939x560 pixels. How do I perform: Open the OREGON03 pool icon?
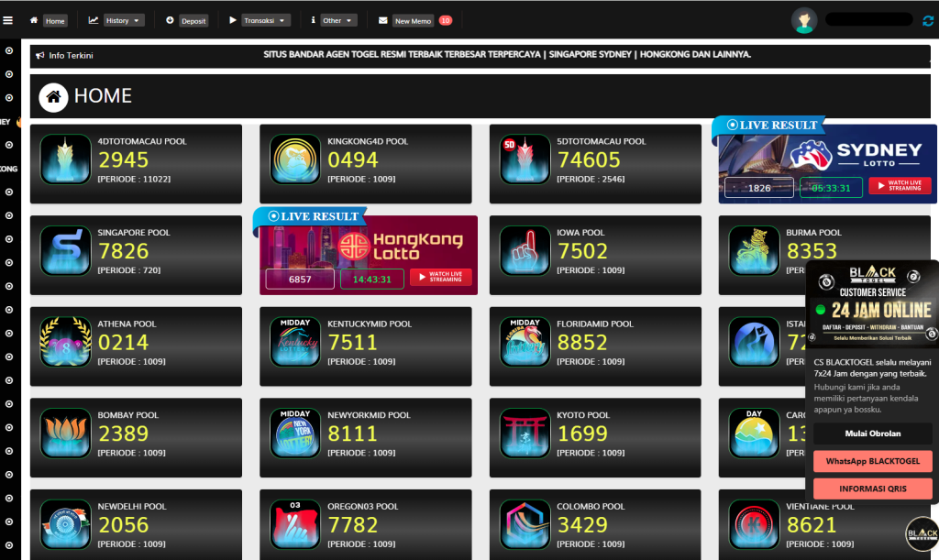pos(294,524)
